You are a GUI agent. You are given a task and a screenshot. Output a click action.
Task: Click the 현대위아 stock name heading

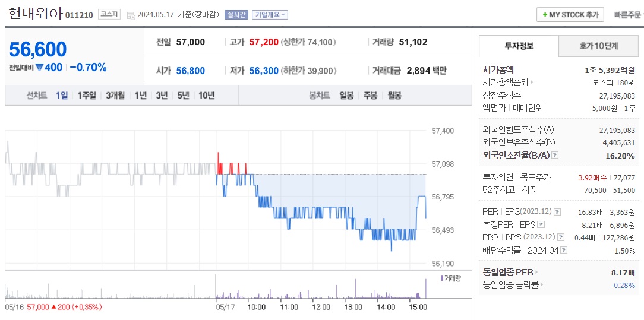(35, 14)
